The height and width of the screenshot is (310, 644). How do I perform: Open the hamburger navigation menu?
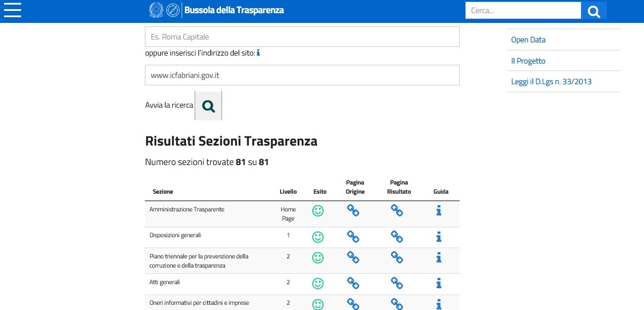pyautogui.click(x=13, y=10)
